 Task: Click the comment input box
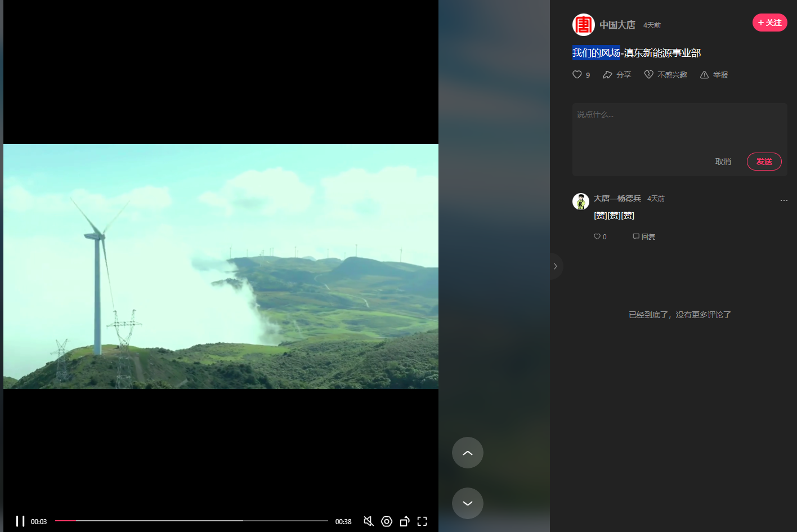pyautogui.click(x=679, y=127)
